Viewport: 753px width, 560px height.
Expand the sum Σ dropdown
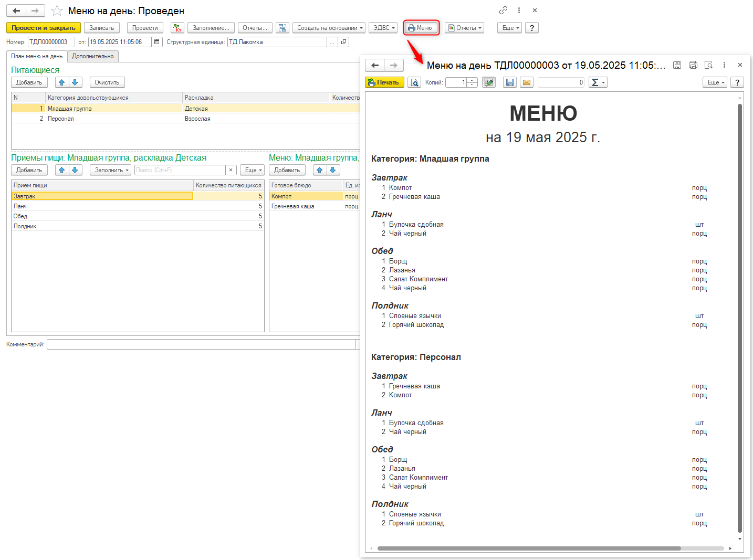click(x=598, y=82)
